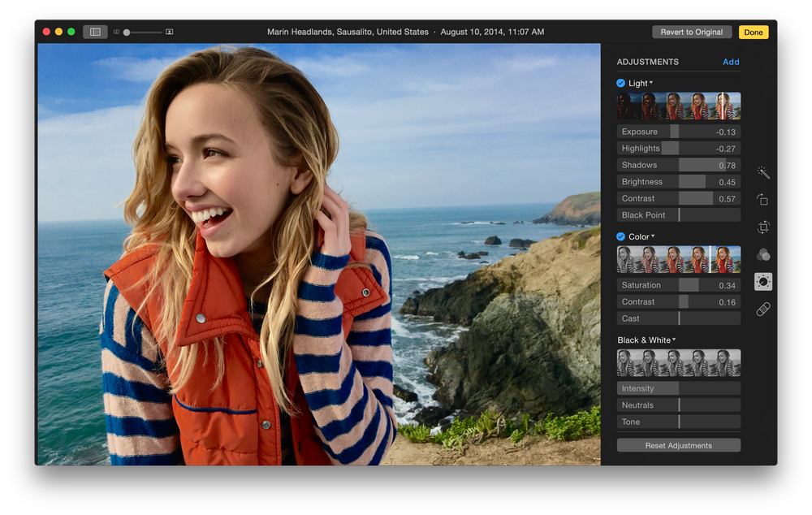The image size is (812, 515).
Task: Click the Exposure slider bar
Action: (x=678, y=132)
